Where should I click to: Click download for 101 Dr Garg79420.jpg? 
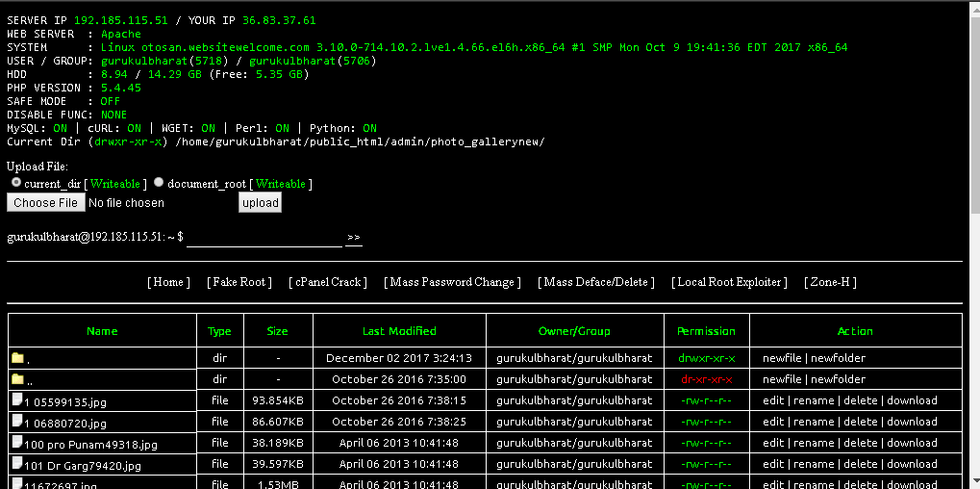(912, 465)
